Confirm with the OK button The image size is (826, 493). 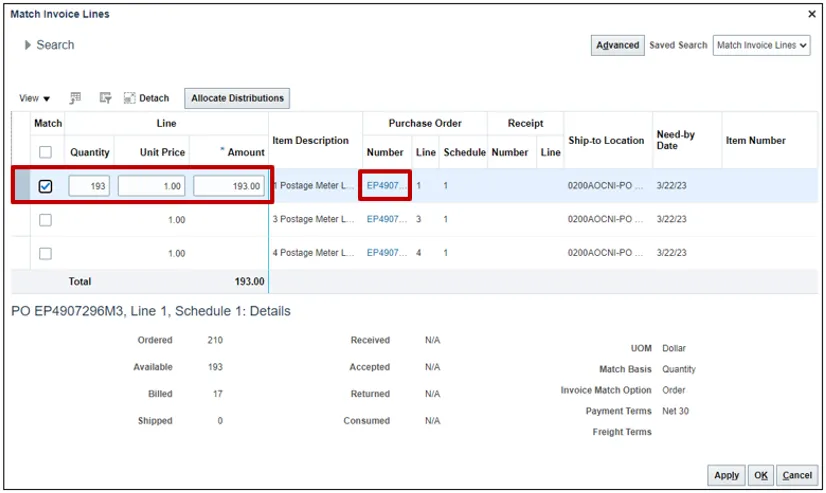point(761,475)
